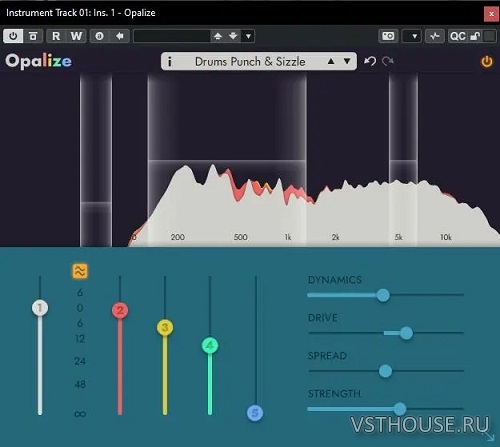Select the next Opalize preset with the down triangle
500x447 pixels.
[x=347, y=61]
